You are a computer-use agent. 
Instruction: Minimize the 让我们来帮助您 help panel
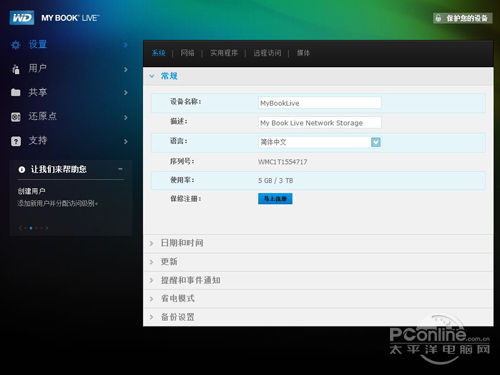click(x=120, y=169)
